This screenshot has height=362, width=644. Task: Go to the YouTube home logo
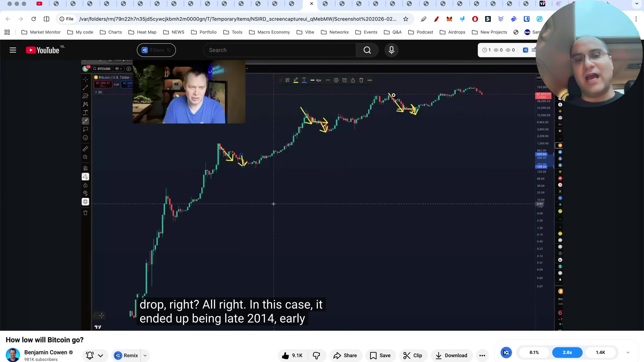(x=42, y=50)
